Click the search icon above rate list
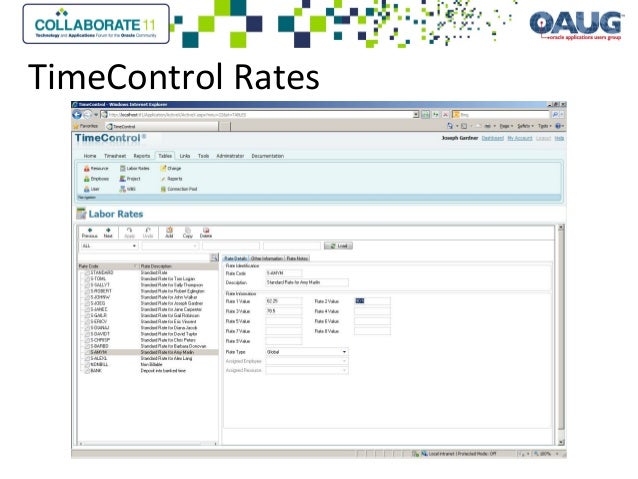The height and width of the screenshot is (479, 638). 214,258
